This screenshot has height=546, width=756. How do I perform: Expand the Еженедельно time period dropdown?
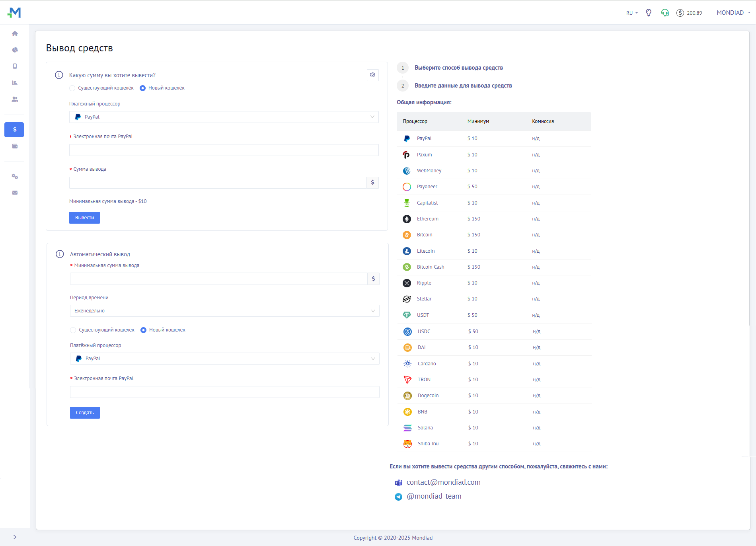pos(224,311)
